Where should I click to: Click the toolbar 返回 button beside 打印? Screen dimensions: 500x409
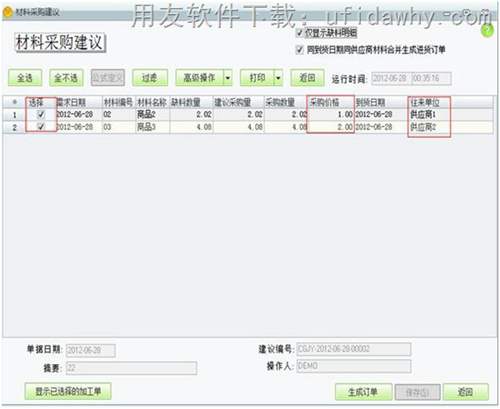(x=307, y=78)
